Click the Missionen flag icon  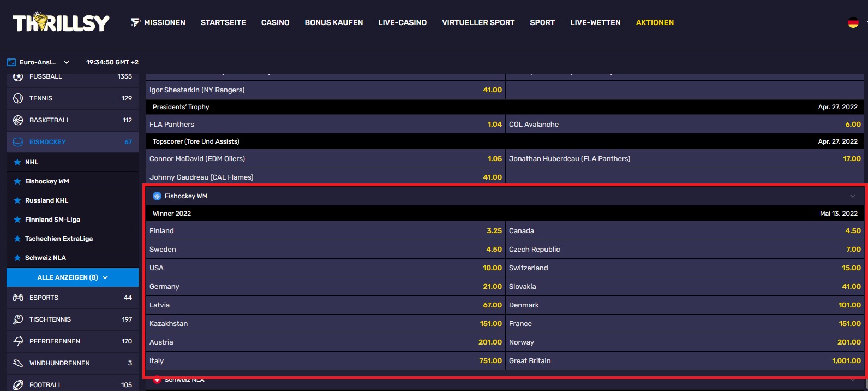135,22
